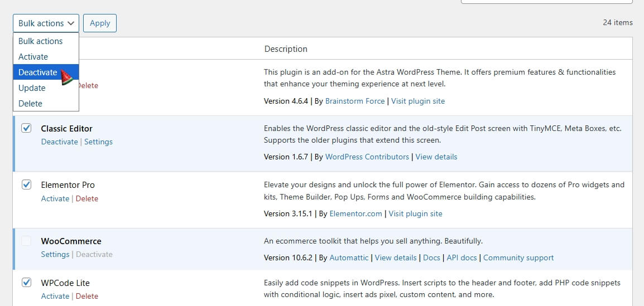This screenshot has height=306, width=644.
Task: Click the 24 items count text
Action: [x=618, y=22]
